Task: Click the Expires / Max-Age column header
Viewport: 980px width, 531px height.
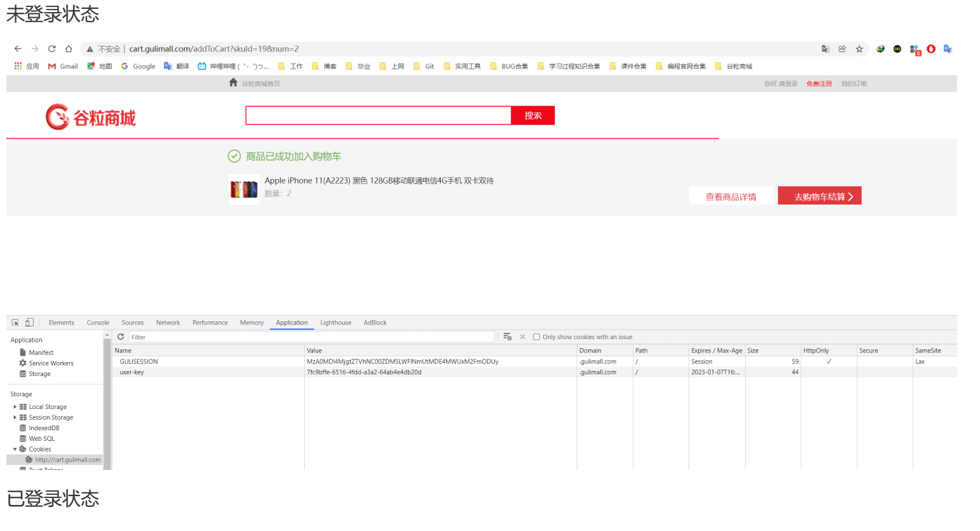Action: click(716, 351)
